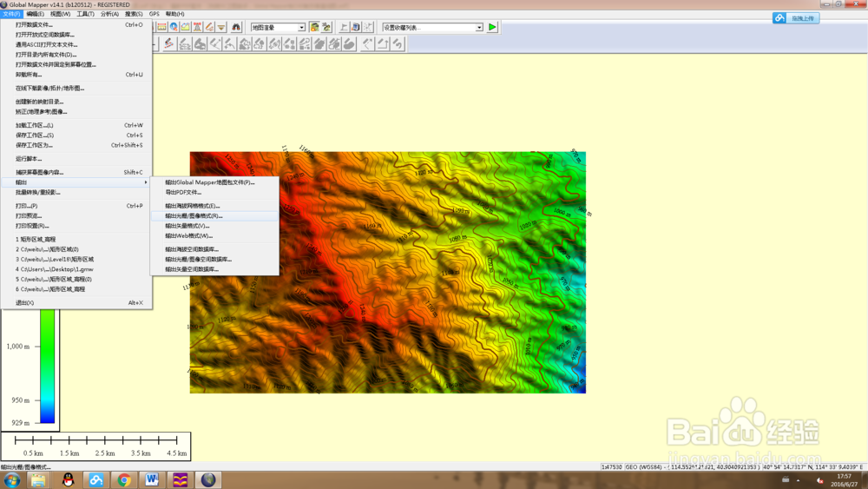Screen dimensions: 868x489
Task: Expand the 输出 export submenu arrow
Action: tap(146, 182)
